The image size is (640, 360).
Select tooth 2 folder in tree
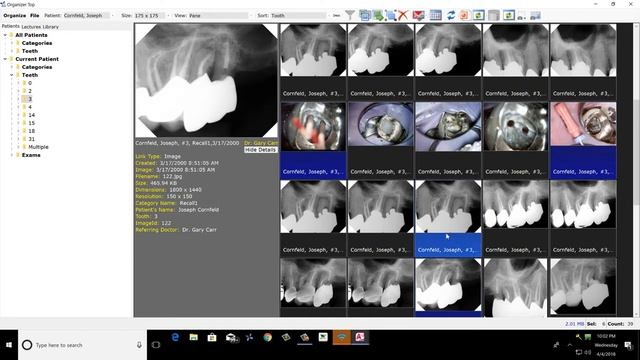pyautogui.click(x=30, y=91)
